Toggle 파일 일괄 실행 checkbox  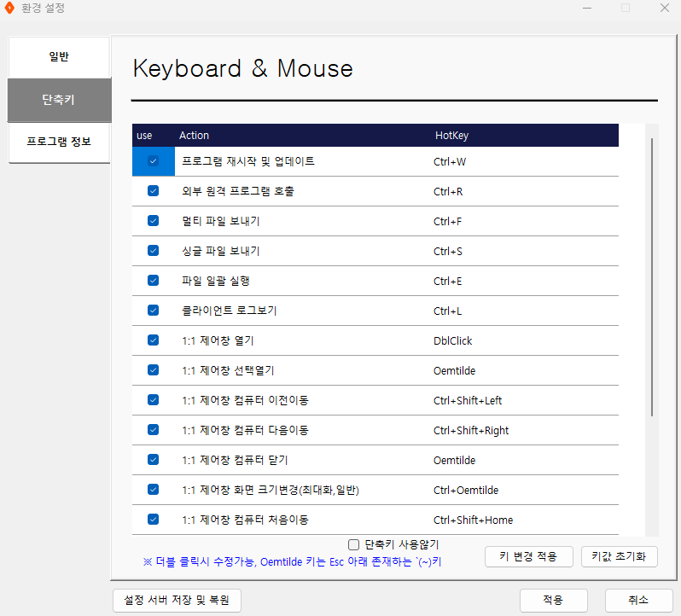[x=153, y=281]
